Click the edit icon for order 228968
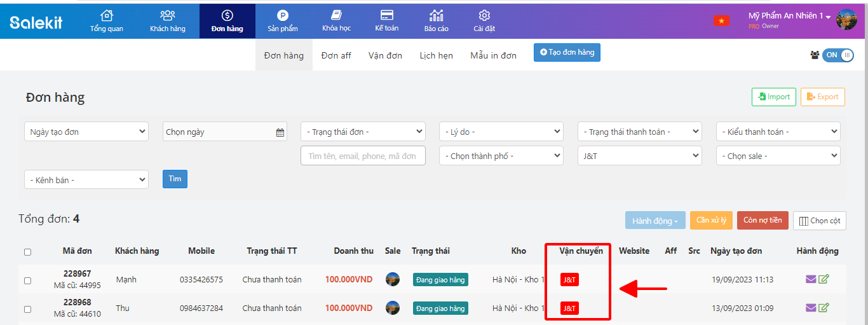This screenshot has width=868, height=325. coord(824,308)
